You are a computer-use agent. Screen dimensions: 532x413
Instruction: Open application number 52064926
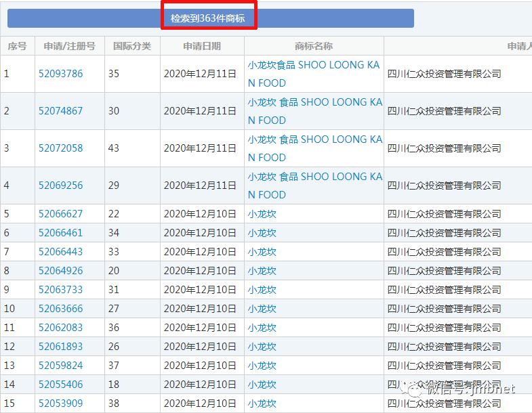tap(60, 271)
